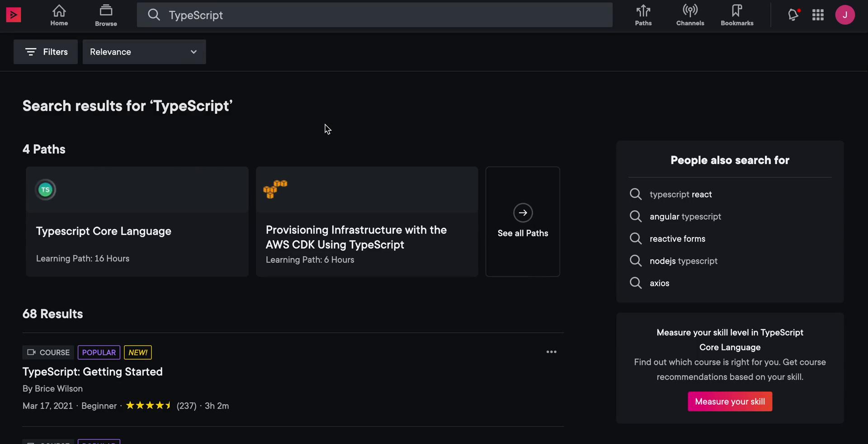Click the 68 Results heading
Image resolution: width=868 pixels, height=444 pixels.
tap(53, 314)
